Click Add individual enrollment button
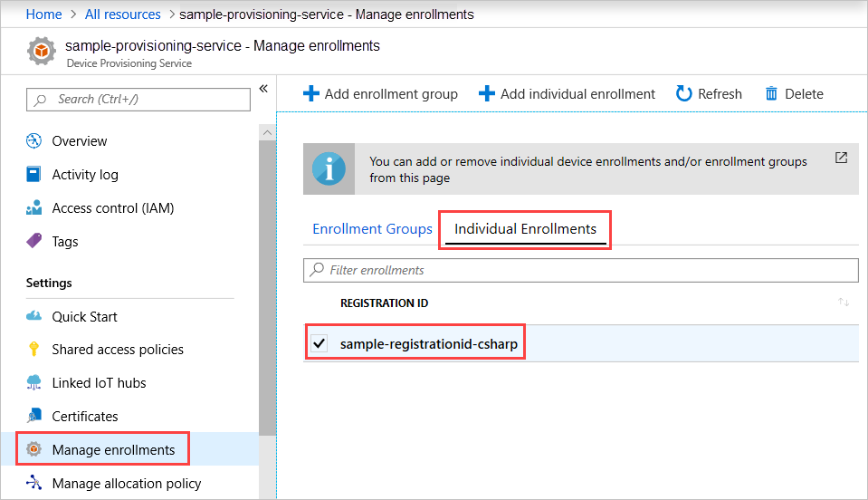 pos(567,93)
